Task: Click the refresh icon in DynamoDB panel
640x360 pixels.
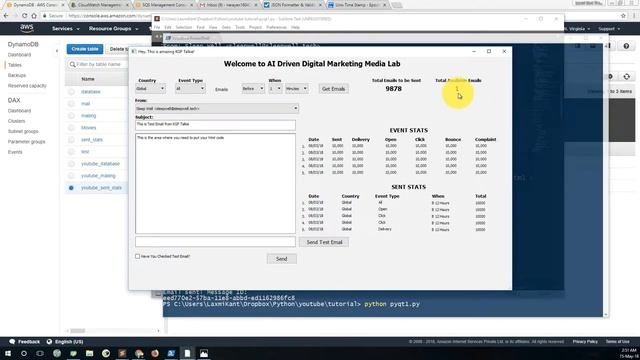Action: click(627, 76)
